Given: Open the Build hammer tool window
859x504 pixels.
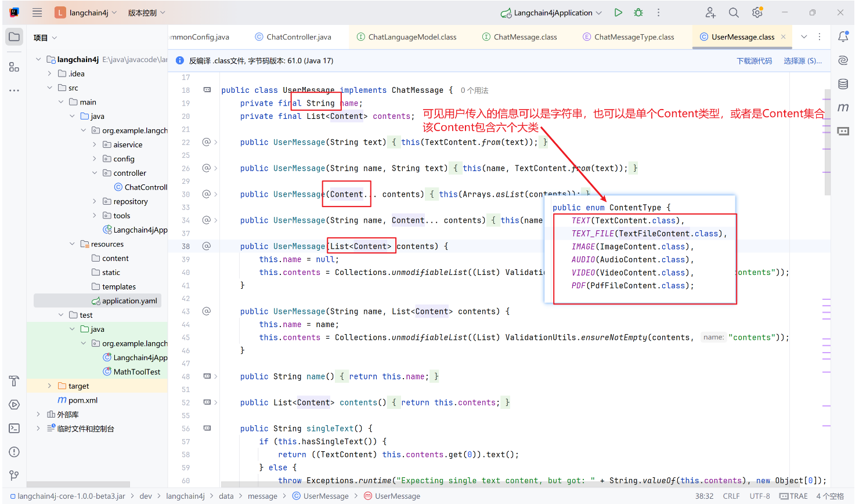Looking at the screenshot, I should tap(15, 381).
